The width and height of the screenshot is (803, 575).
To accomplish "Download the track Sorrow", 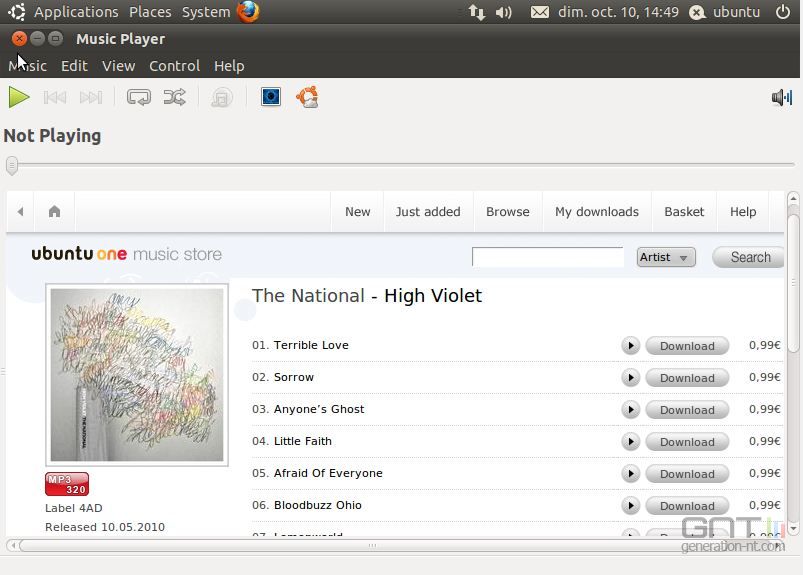I will 687,378.
